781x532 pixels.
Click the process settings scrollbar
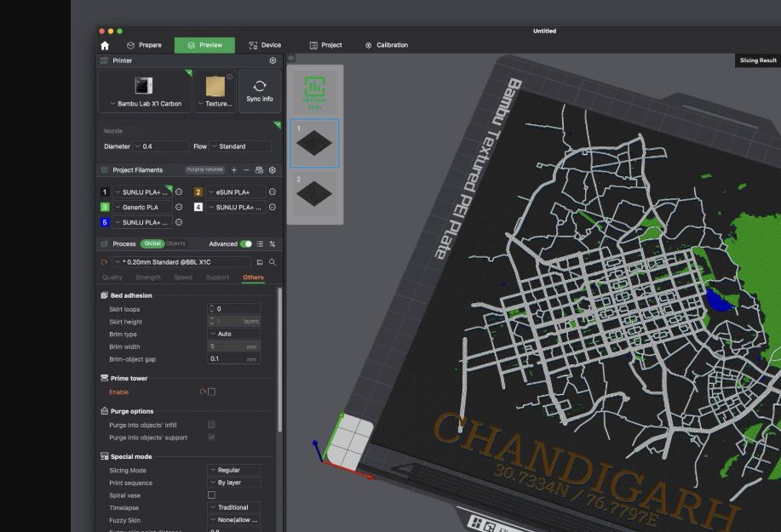pos(279,360)
